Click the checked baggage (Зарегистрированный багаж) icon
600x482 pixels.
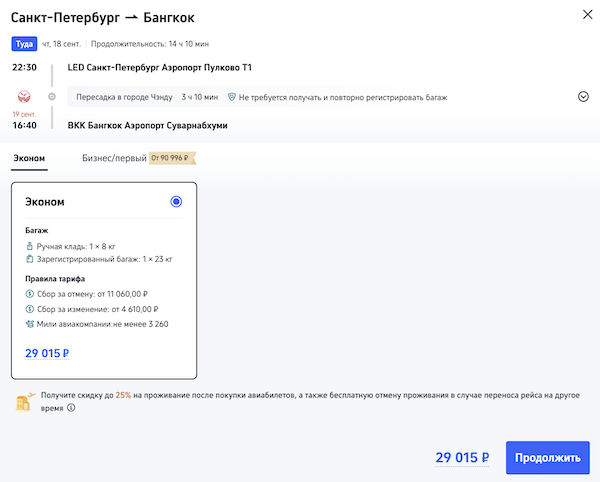[30, 258]
